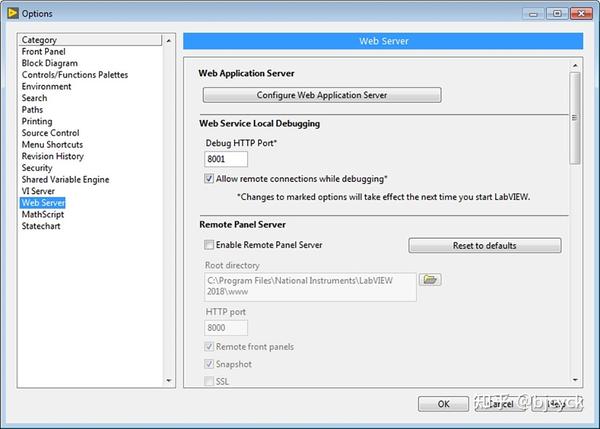The image size is (600, 429).
Task: Click the LabVIEW Options window icon
Action: coord(12,13)
